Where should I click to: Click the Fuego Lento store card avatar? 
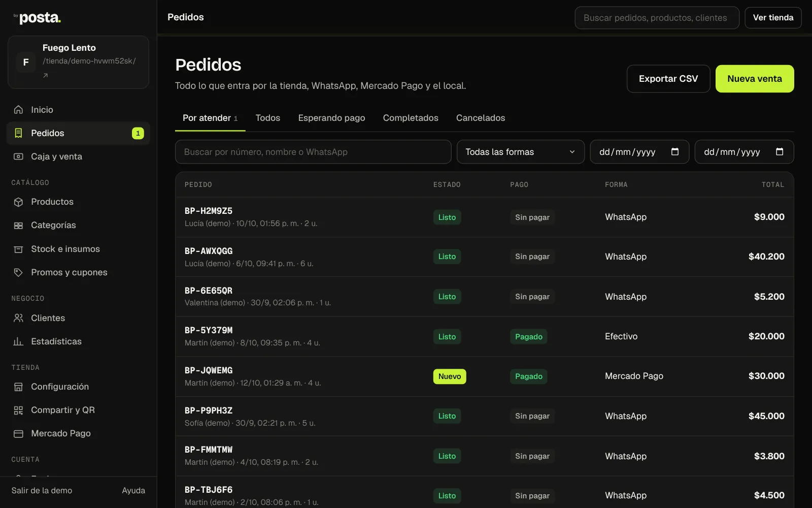tap(26, 62)
